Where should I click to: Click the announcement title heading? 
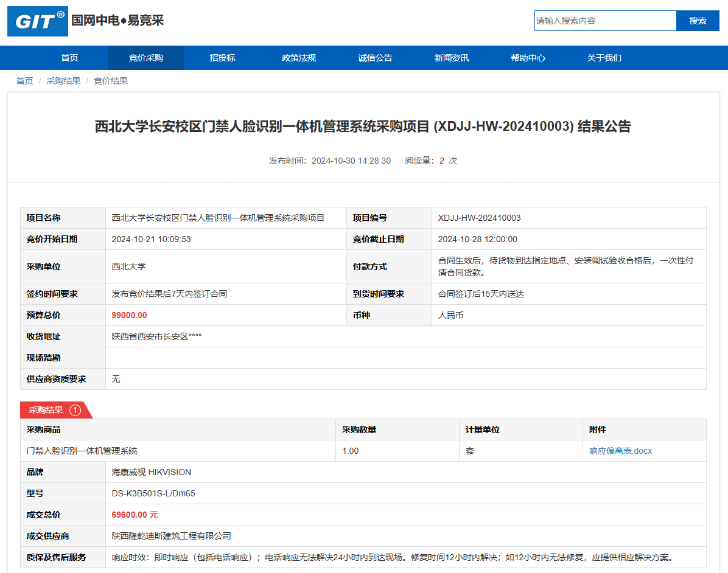[x=363, y=127]
